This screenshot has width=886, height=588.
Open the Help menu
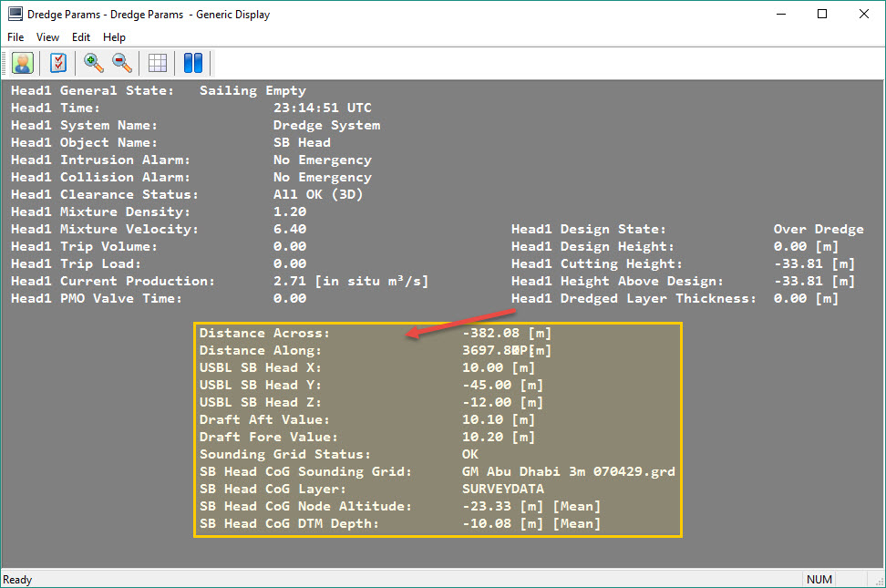pyautogui.click(x=114, y=37)
